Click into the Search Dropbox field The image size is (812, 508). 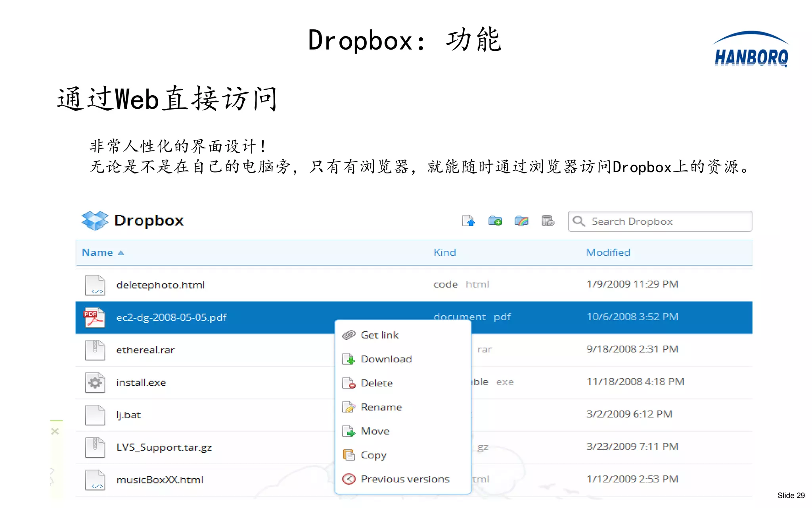coord(660,221)
